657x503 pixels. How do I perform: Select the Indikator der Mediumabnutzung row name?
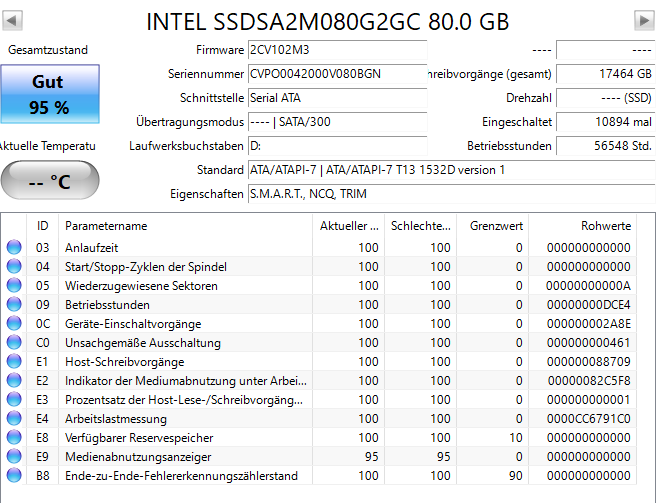[x=186, y=381]
